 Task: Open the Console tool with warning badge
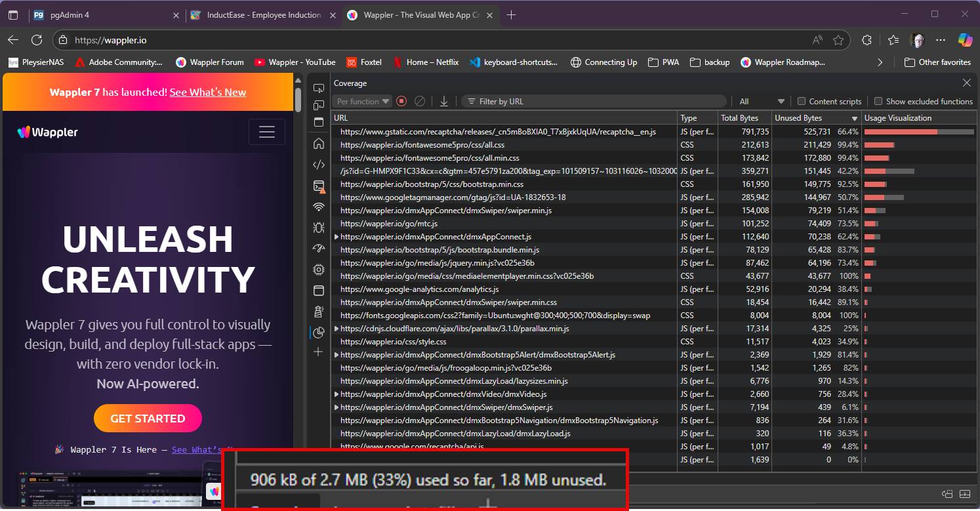coord(319,186)
